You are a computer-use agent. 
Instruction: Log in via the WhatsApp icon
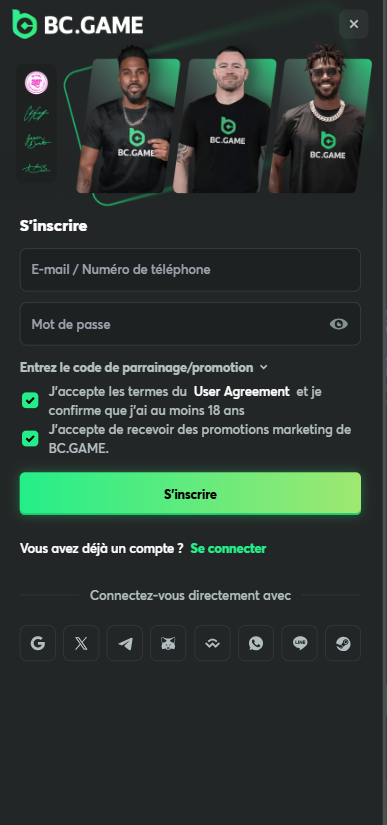256,643
